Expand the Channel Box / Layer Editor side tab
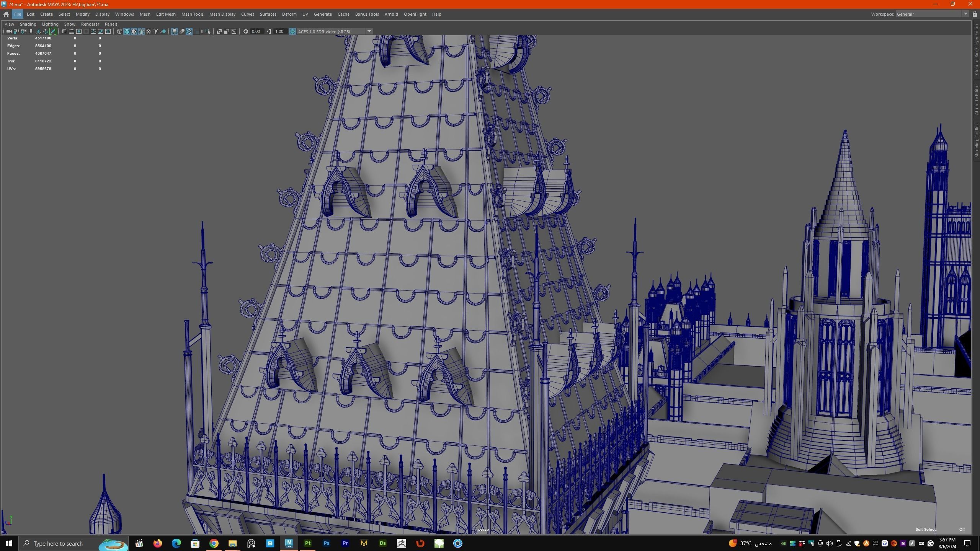Screen dimensions: 980x551 point(977,49)
